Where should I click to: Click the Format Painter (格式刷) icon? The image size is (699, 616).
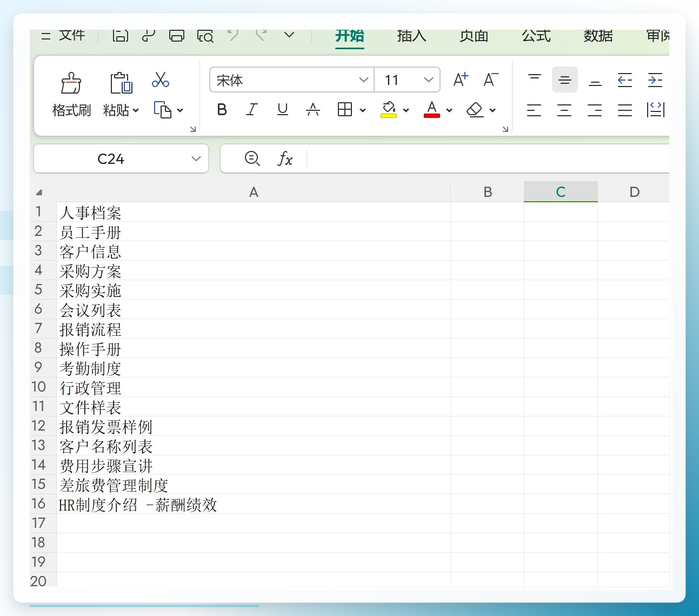(x=71, y=83)
